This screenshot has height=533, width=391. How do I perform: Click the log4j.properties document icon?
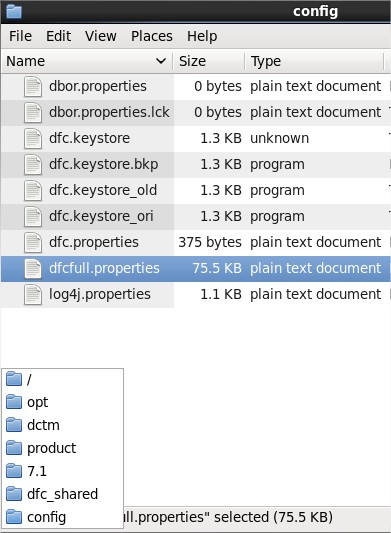tap(33, 295)
